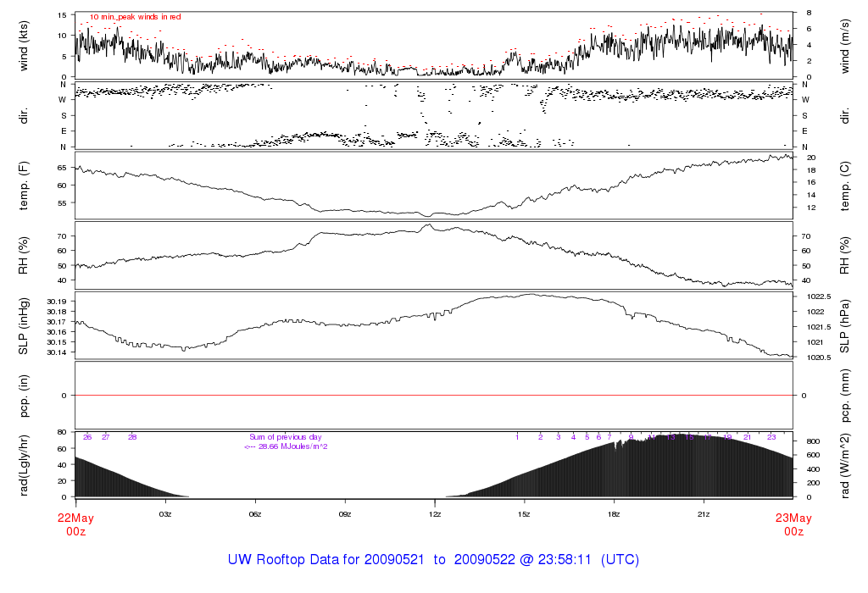Click the 03z time axis label
868x593 pixels.
[166, 514]
